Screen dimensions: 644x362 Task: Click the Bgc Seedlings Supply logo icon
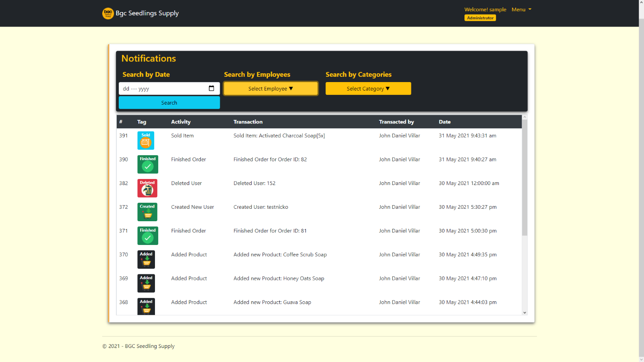coord(108,13)
